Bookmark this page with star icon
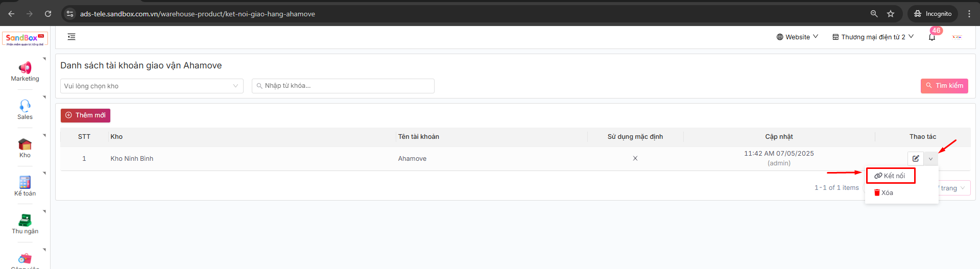980x269 pixels. point(891,14)
